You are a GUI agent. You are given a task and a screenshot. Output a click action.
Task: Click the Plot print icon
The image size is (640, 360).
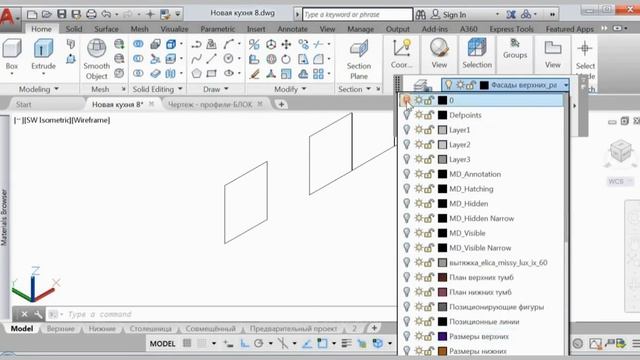point(91,14)
